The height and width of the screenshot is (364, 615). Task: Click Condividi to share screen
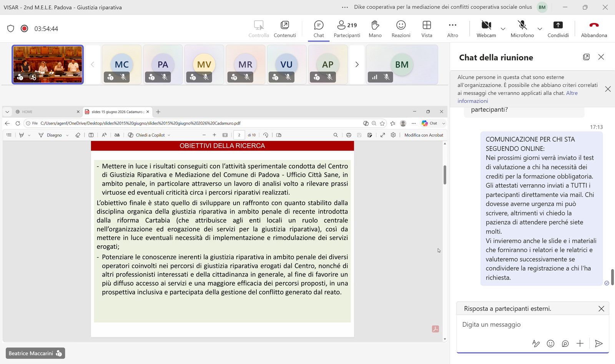[x=558, y=29]
